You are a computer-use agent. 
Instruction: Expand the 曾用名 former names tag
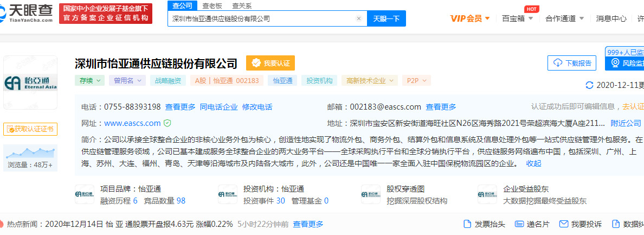[127, 80]
